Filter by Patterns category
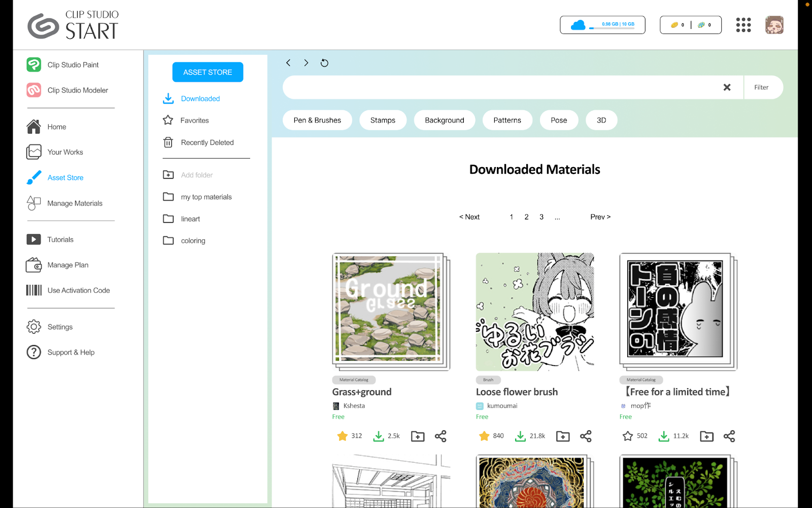Image resolution: width=812 pixels, height=508 pixels. tap(507, 120)
